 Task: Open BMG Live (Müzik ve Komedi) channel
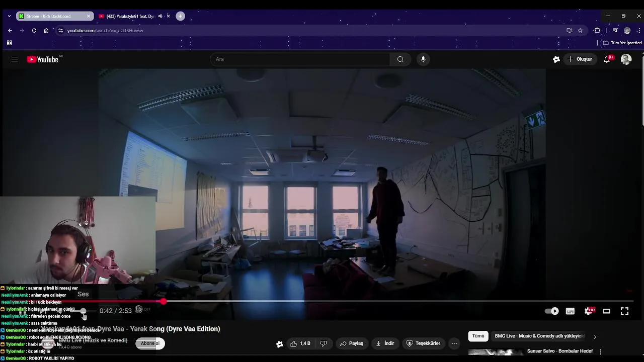tap(93, 340)
